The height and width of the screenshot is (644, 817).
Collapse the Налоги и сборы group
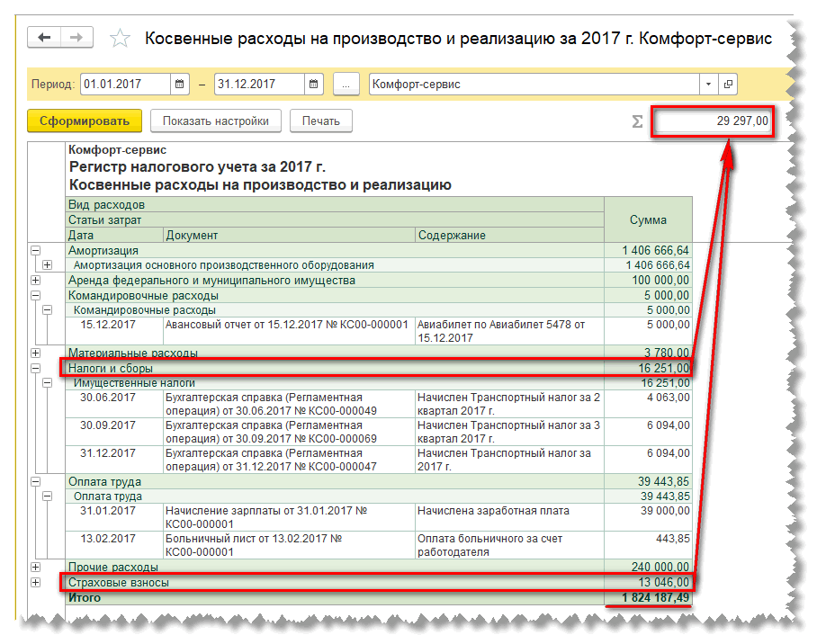click(36, 368)
